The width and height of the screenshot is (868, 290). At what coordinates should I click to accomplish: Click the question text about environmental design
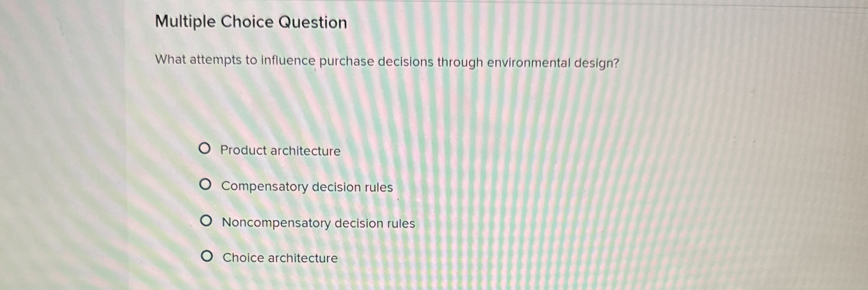(x=387, y=62)
